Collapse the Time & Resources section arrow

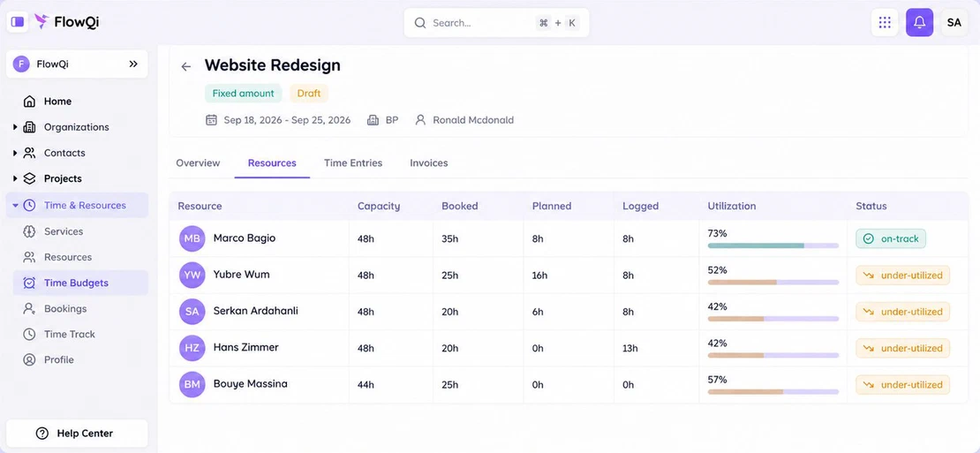[x=15, y=205]
